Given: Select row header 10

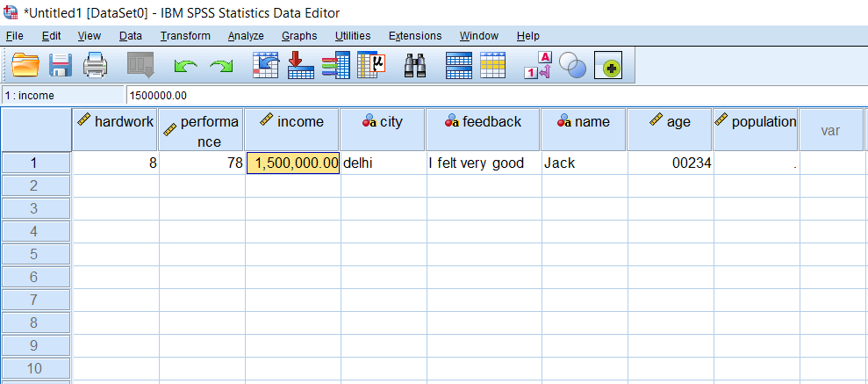Looking at the screenshot, I should (35, 368).
